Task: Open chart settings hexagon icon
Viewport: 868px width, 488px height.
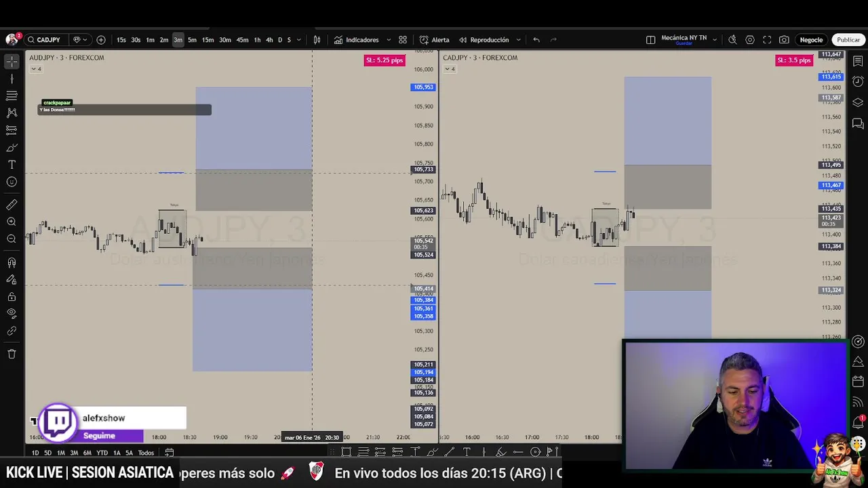Action: coord(750,40)
